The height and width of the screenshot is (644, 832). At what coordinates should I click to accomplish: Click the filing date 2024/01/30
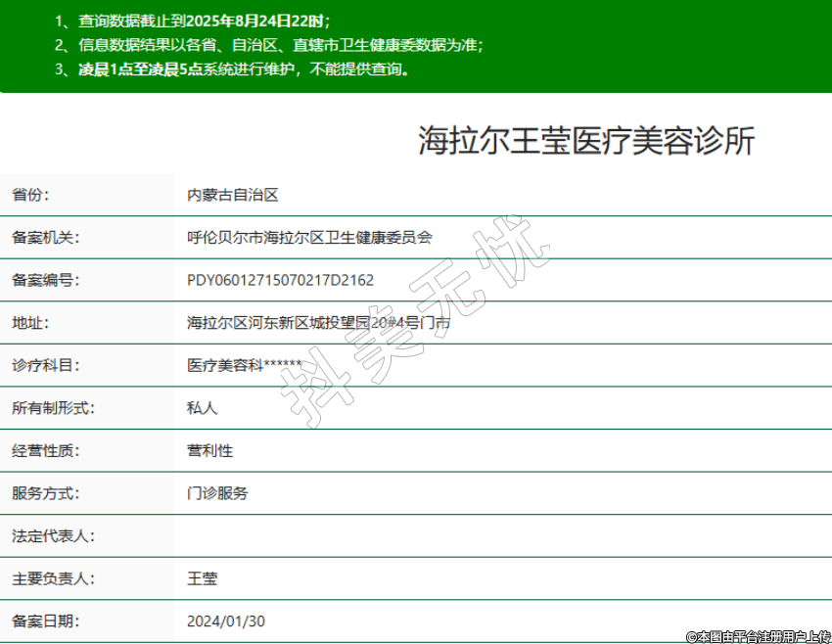226,621
